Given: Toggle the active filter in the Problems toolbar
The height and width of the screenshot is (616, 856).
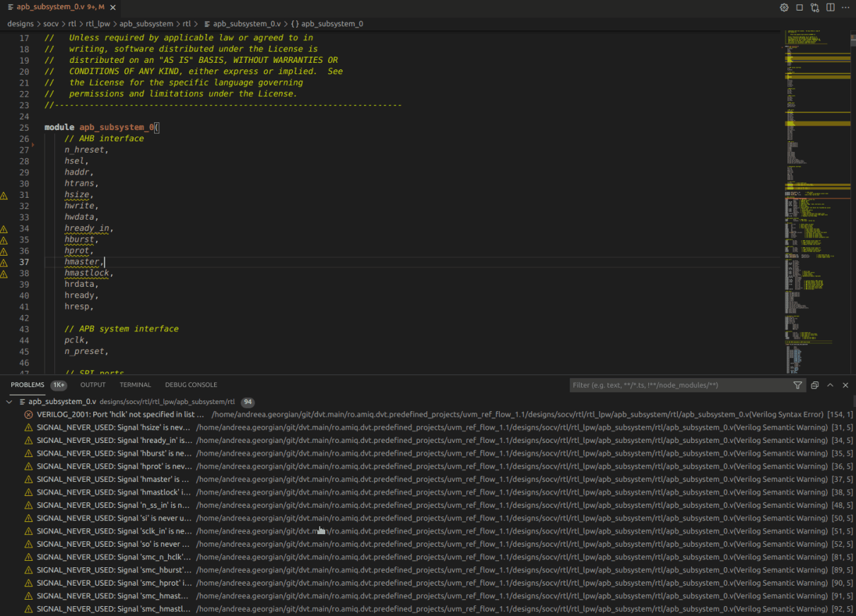Looking at the screenshot, I should pos(797,385).
